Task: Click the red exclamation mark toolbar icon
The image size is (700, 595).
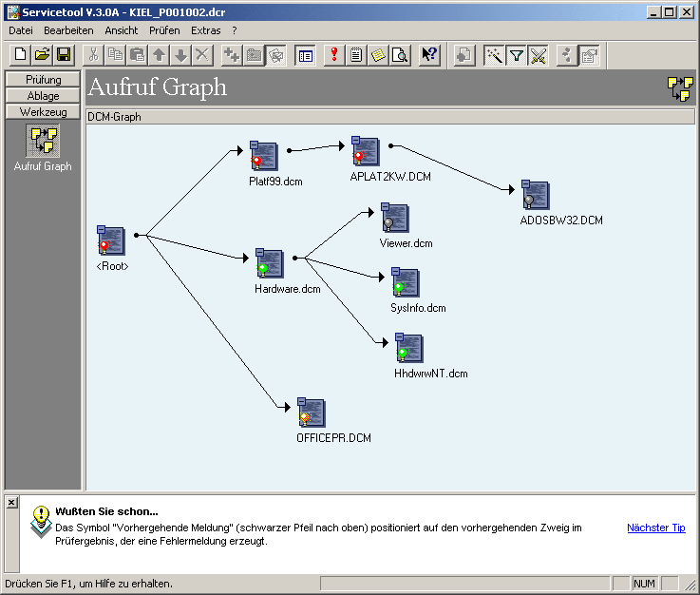Action: coord(333,55)
